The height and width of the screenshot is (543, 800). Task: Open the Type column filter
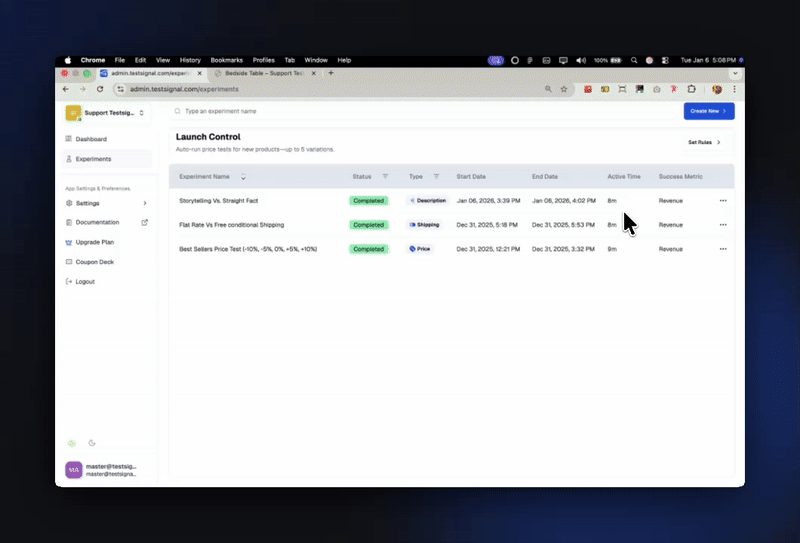pos(436,177)
